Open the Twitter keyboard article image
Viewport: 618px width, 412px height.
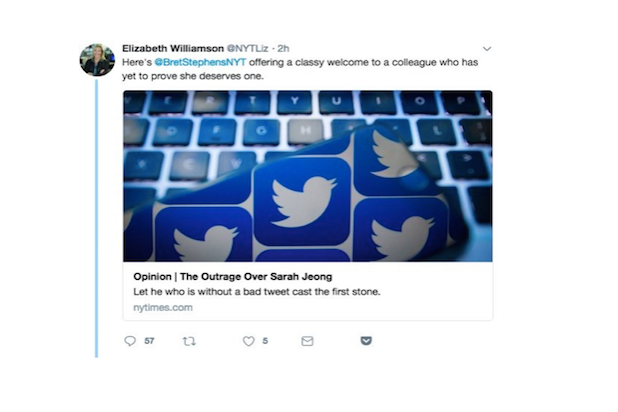tap(308, 176)
